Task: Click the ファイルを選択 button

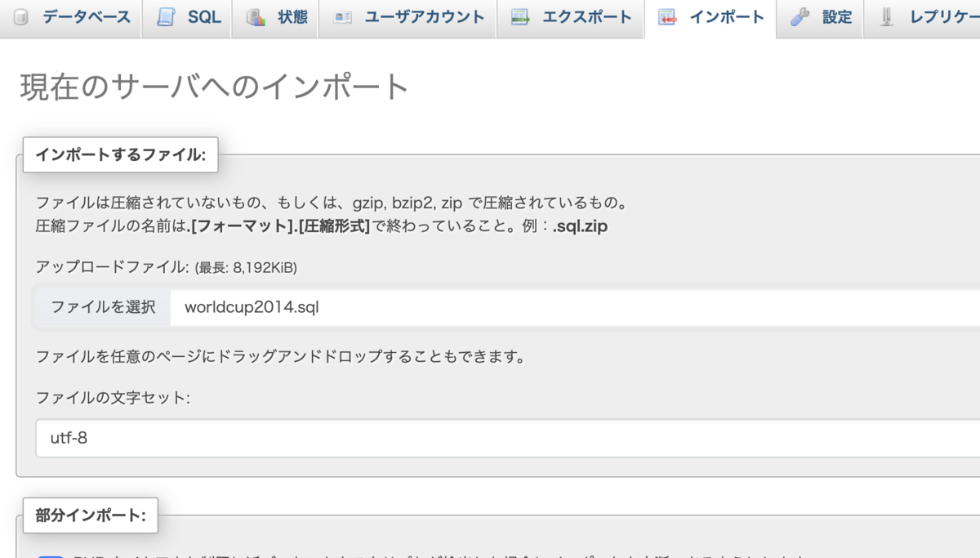Action: (101, 307)
